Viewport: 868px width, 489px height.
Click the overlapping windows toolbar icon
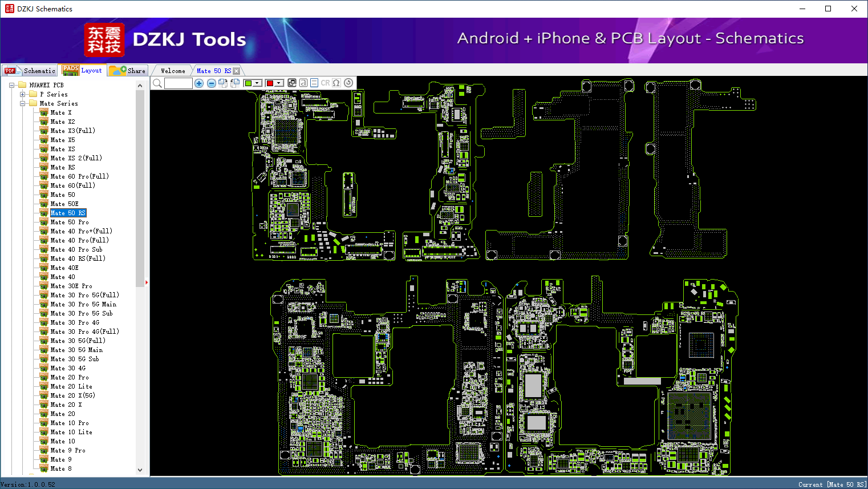[x=292, y=83]
